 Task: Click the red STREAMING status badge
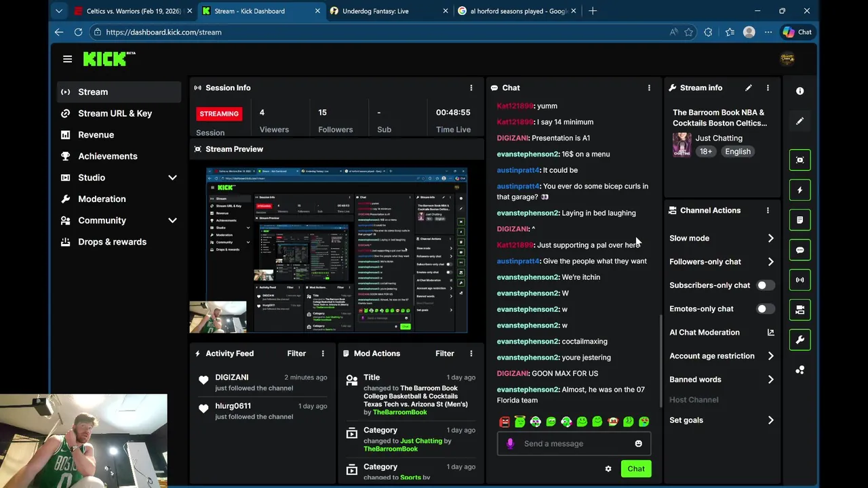(219, 114)
